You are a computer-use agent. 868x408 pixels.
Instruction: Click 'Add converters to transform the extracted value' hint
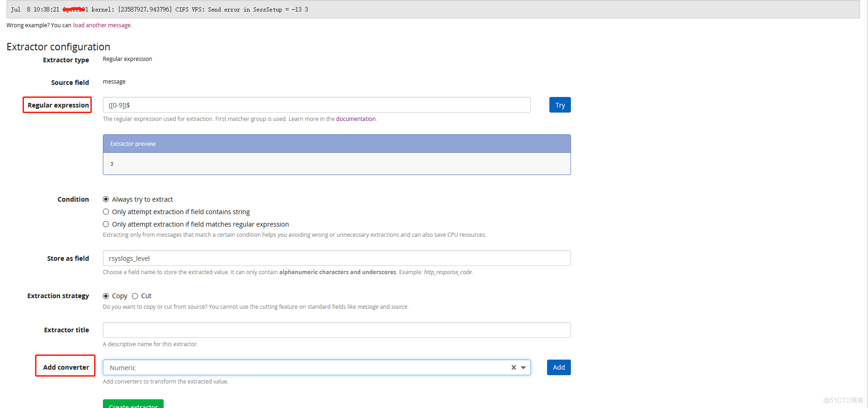[166, 382]
